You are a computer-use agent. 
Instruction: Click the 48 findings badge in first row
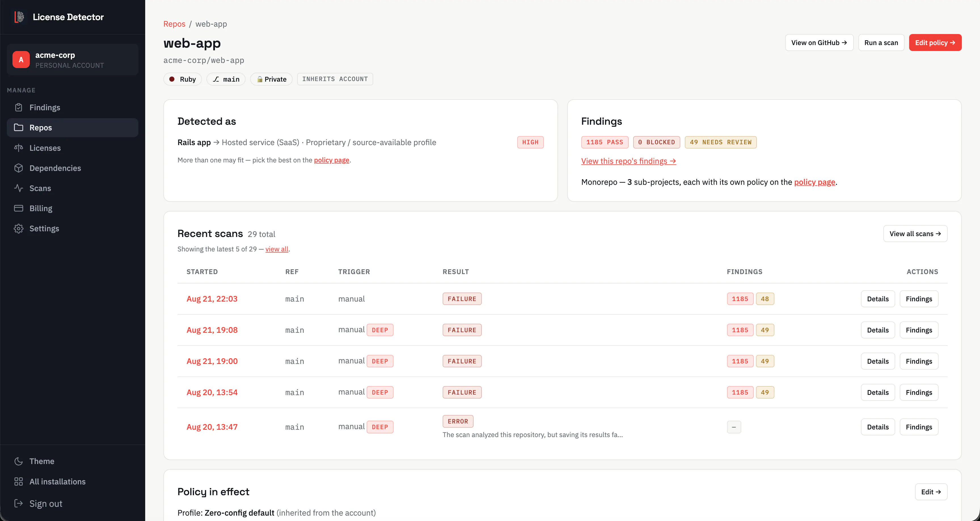point(765,298)
